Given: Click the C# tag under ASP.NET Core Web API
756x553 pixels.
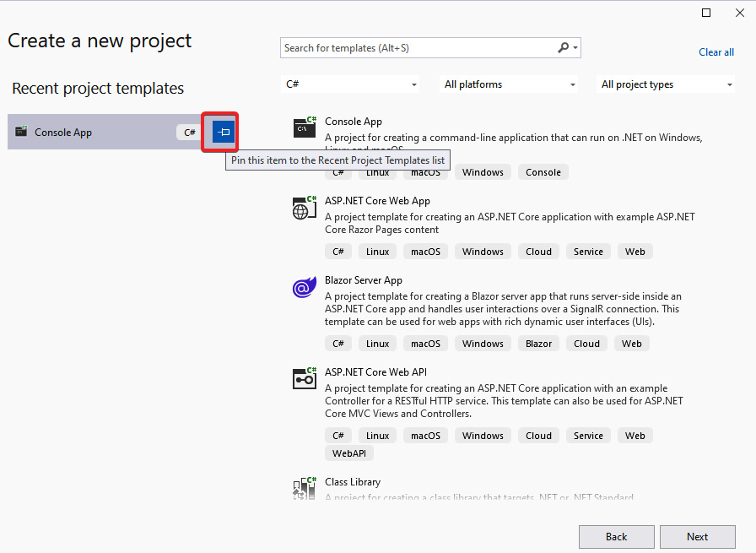Looking at the screenshot, I should (338, 436).
